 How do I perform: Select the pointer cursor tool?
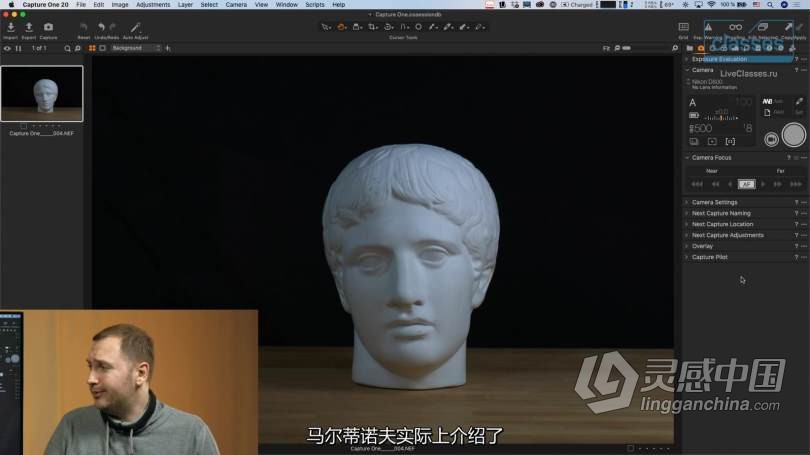point(325,27)
